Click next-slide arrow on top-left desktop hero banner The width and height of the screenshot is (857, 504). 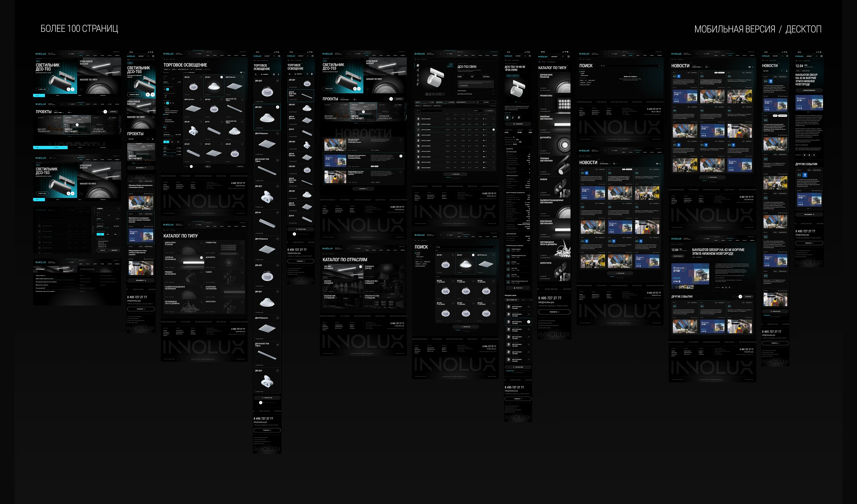coord(73,89)
